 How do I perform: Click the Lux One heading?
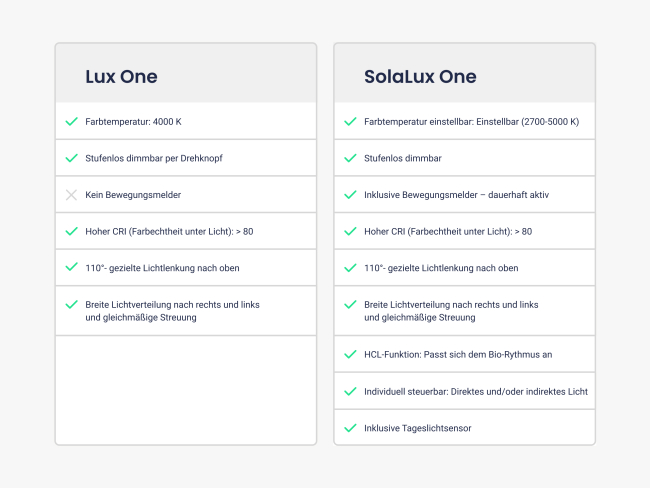(x=121, y=77)
